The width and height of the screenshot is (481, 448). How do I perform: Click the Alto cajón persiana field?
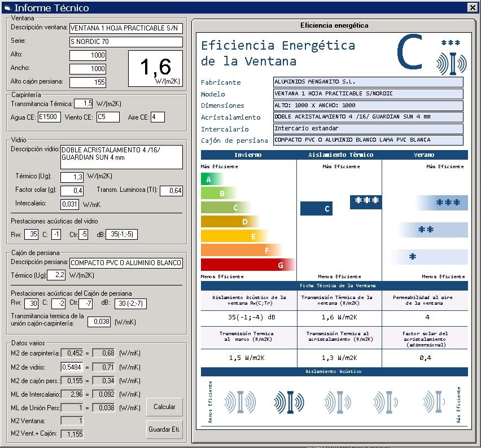coord(88,82)
